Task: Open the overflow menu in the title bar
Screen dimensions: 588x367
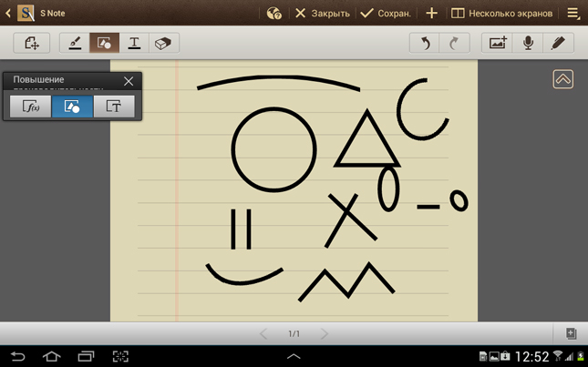Action: [x=573, y=14]
